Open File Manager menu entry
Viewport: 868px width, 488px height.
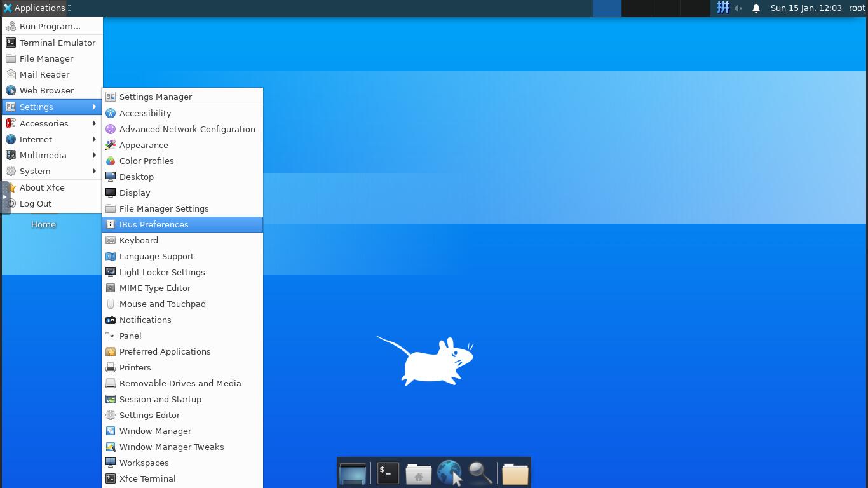(52, 58)
